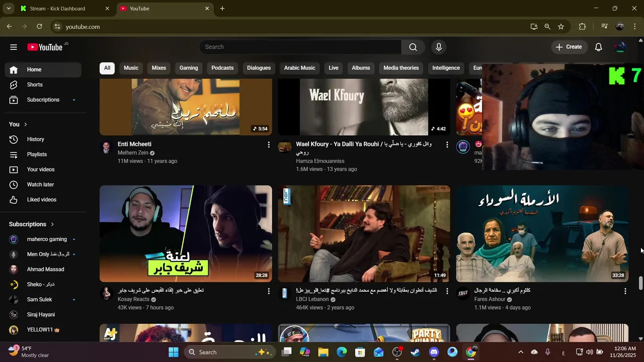644x362 pixels.
Task: Open Hamza Elmouanniss channel link
Action: [x=320, y=161]
